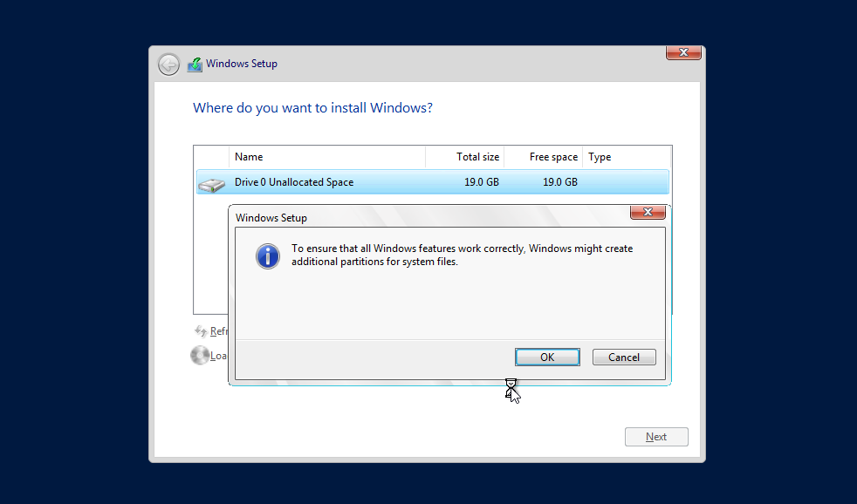Click the Name column header

327,157
